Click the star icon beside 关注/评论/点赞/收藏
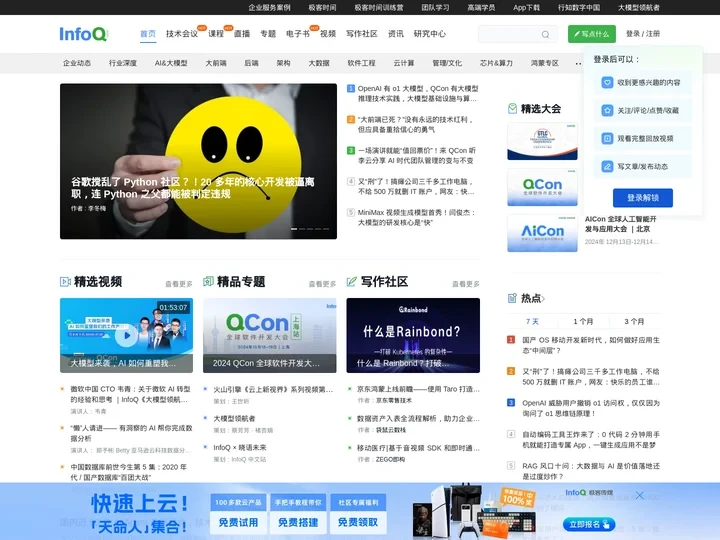This screenshot has width=720, height=540. click(x=607, y=111)
